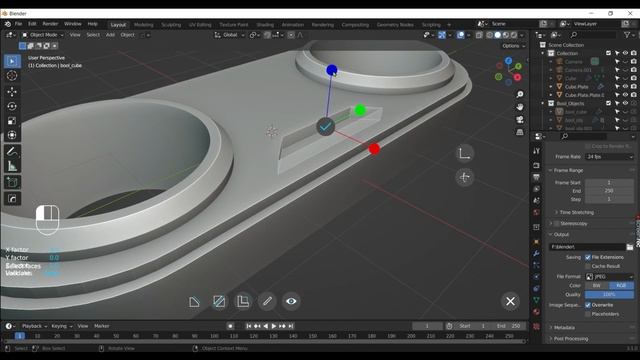Open the Frame Rate 24 fps dropdown

(609, 157)
